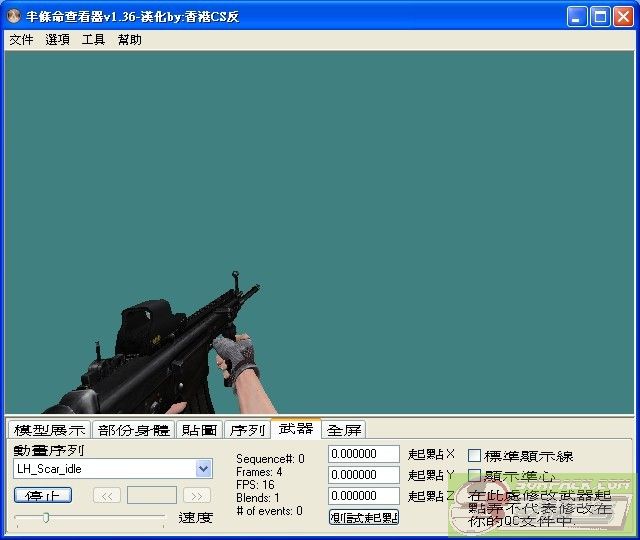Switch to the 模型展示 tab
This screenshot has height=540, width=640.
pyautogui.click(x=49, y=430)
